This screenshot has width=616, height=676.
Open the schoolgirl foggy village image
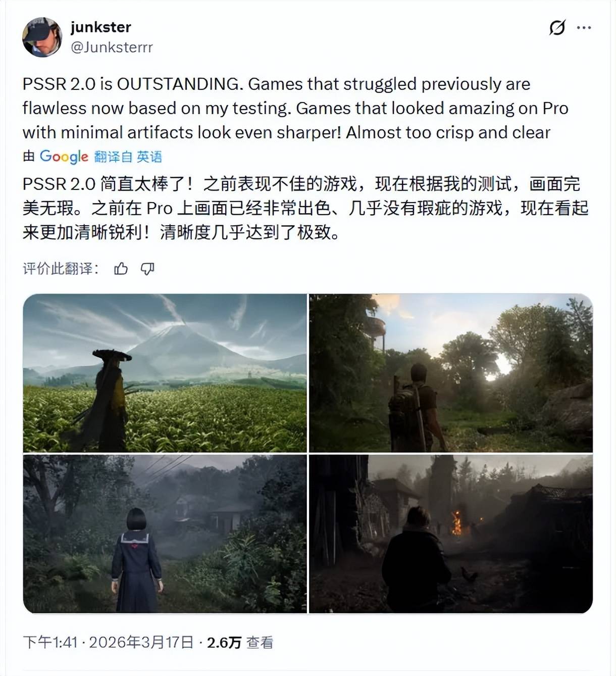(165, 534)
